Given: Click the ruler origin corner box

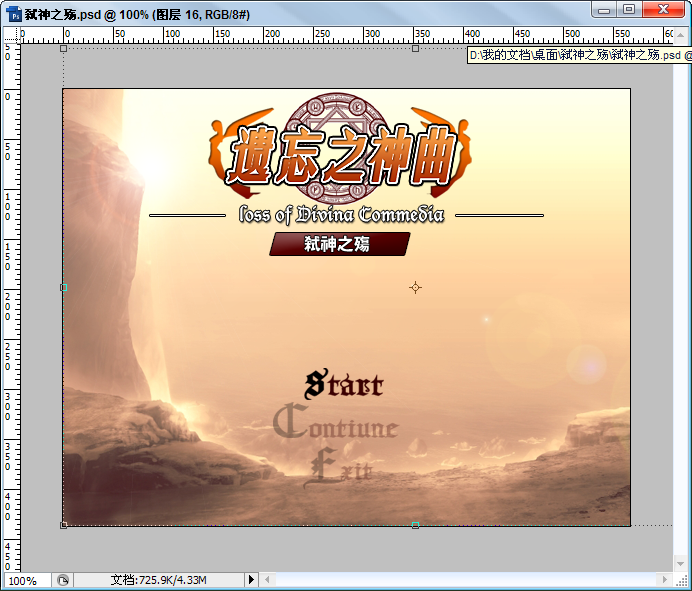Looking at the screenshot, I should 12,35.
